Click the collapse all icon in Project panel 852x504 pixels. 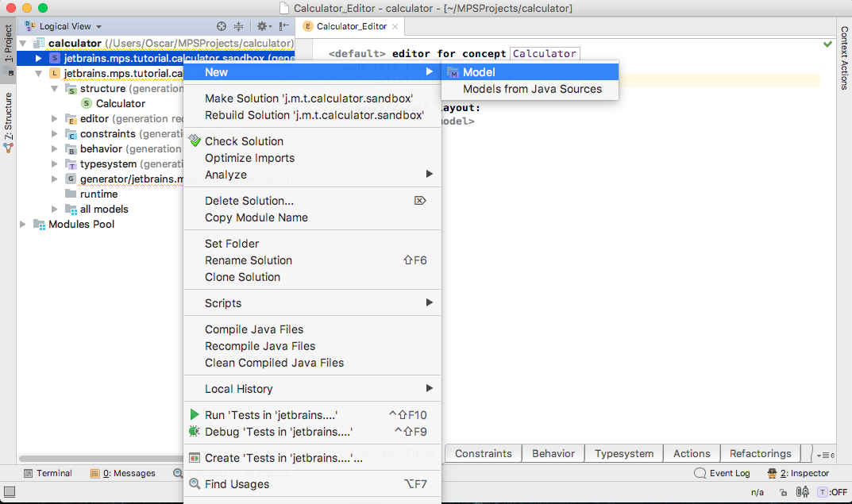(x=238, y=26)
